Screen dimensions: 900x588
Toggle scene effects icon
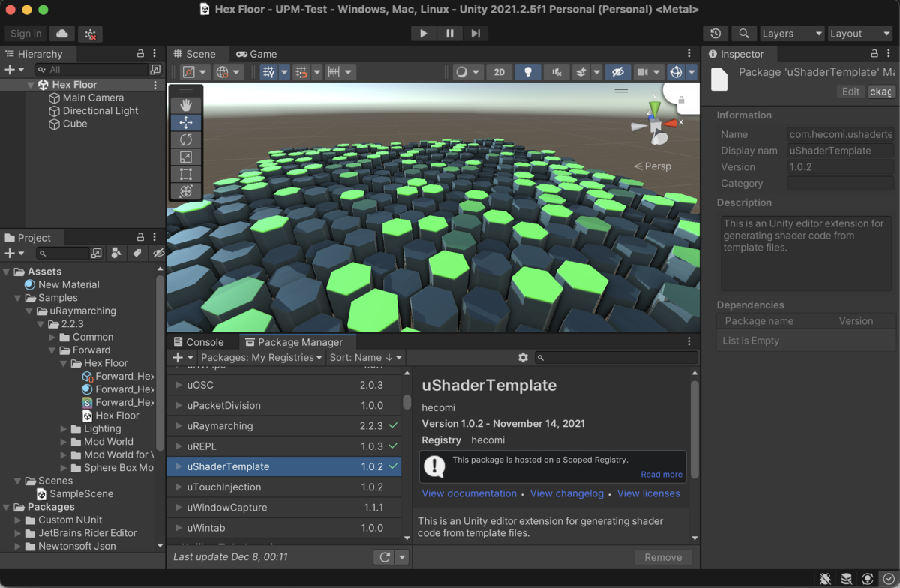coord(580,72)
